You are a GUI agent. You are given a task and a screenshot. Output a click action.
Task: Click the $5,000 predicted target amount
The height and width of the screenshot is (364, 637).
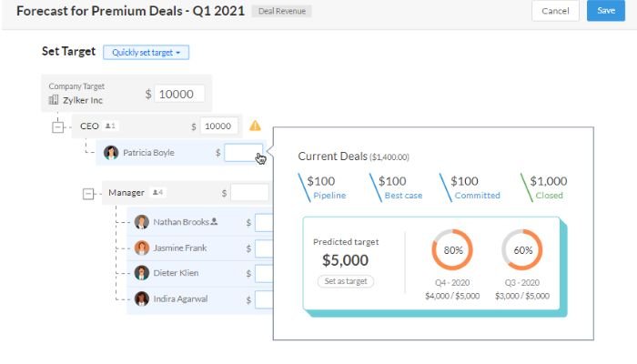[x=345, y=260]
